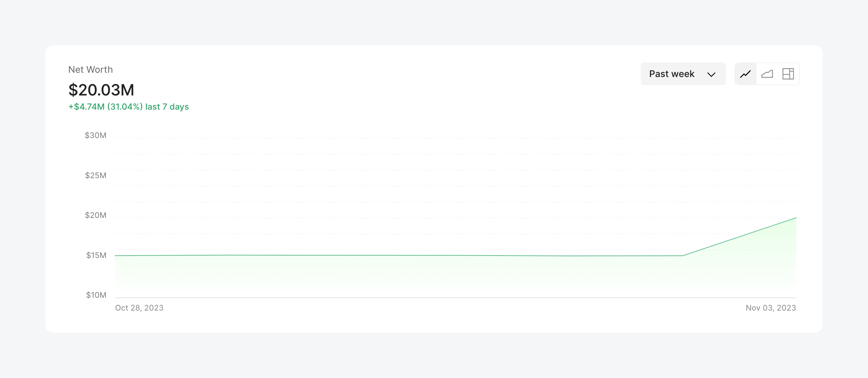The height and width of the screenshot is (378, 868).
Task: Click the Net Worth heading
Action: pos(91,70)
